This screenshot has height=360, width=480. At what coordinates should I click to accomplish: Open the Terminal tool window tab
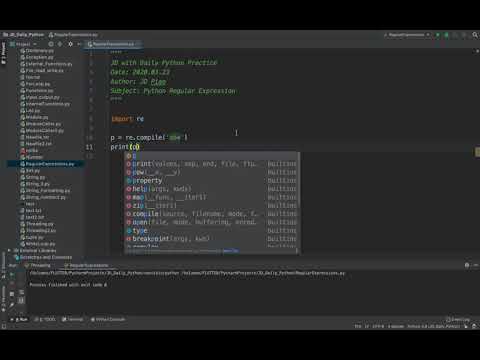pos(72,319)
